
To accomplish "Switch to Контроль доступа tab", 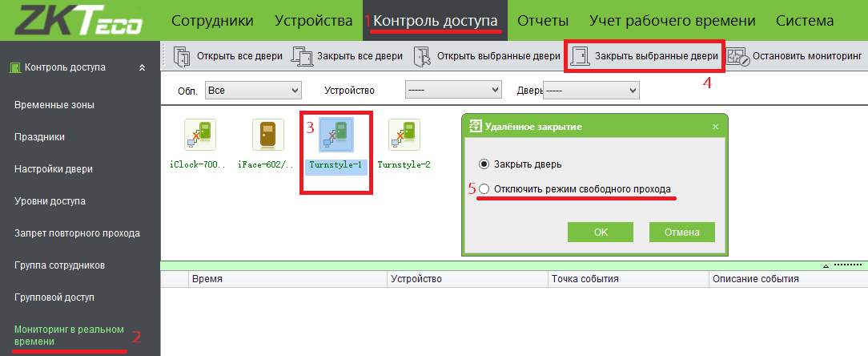I will pyautogui.click(x=435, y=21).
